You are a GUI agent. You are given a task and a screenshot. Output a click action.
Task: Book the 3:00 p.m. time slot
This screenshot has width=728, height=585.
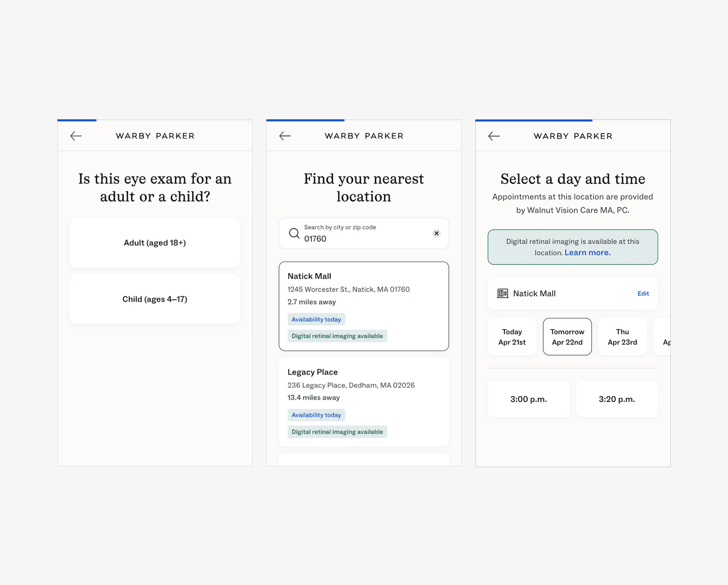tap(528, 399)
